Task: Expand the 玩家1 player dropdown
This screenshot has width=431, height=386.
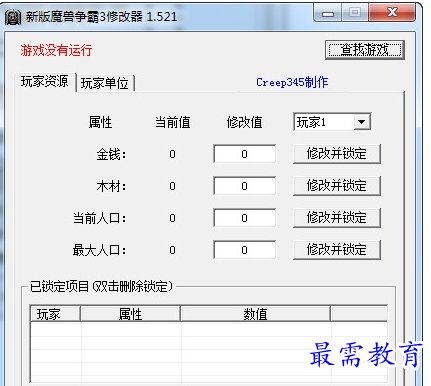Action: pyautogui.click(x=362, y=122)
